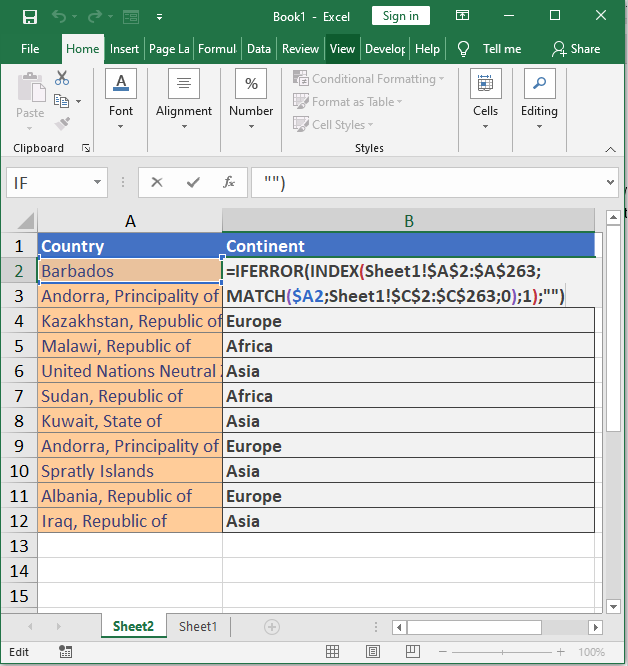Click the zoom out minus button
This screenshot has width=628, height=666.
[442, 652]
